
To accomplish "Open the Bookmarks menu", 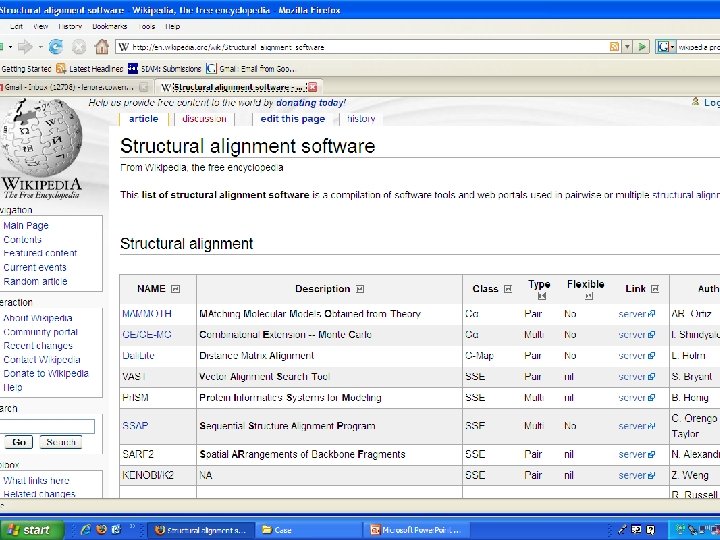I will click(109, 27).
